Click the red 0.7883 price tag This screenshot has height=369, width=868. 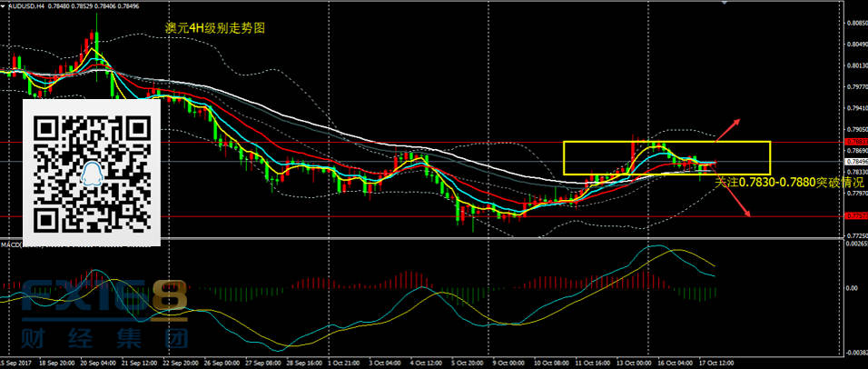[x=854, y=142]
